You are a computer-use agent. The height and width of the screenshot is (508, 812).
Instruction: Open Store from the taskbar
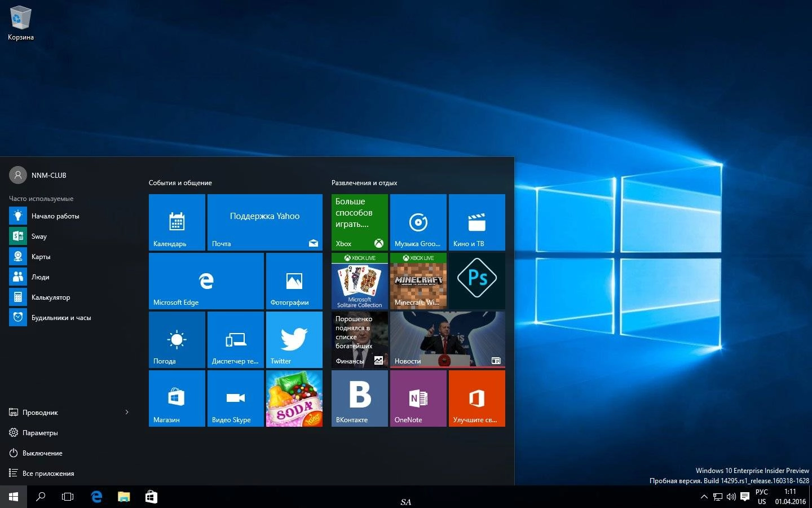coord(151,497)
